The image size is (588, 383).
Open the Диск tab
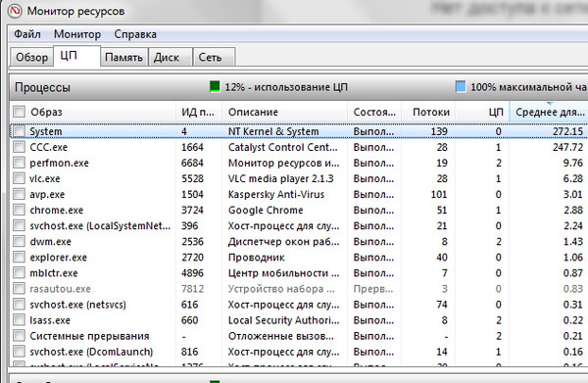pos(171,58)
